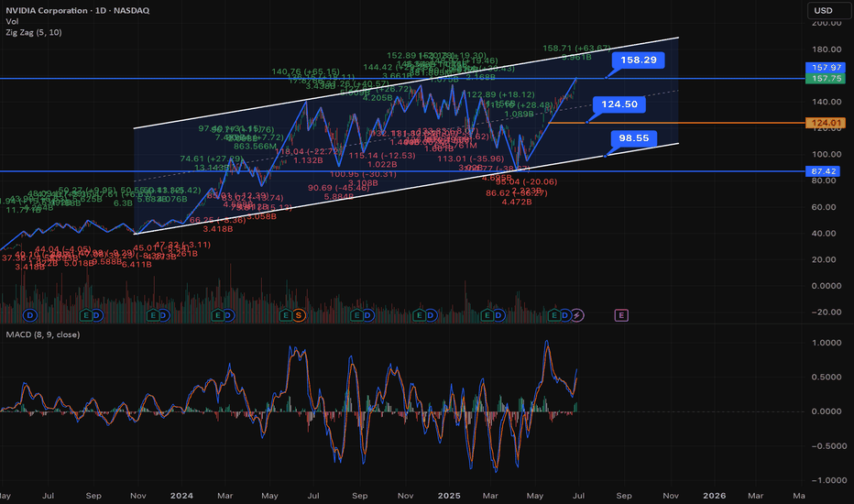Open the May 2025 earnings marker
The height and width of the screenshot is (504, 854).
pyautogui.click(x=554, y=315)
